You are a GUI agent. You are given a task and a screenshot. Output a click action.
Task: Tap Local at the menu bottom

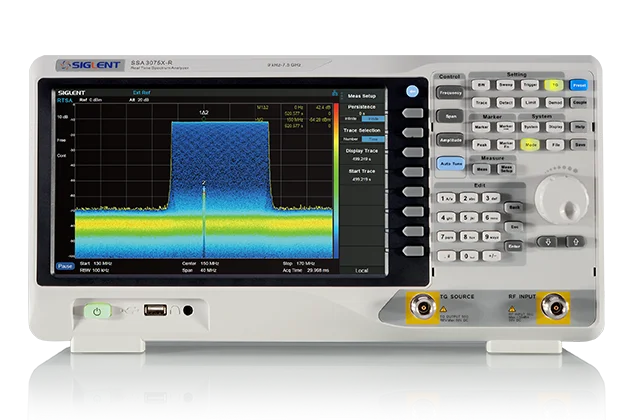click(362, 271)
